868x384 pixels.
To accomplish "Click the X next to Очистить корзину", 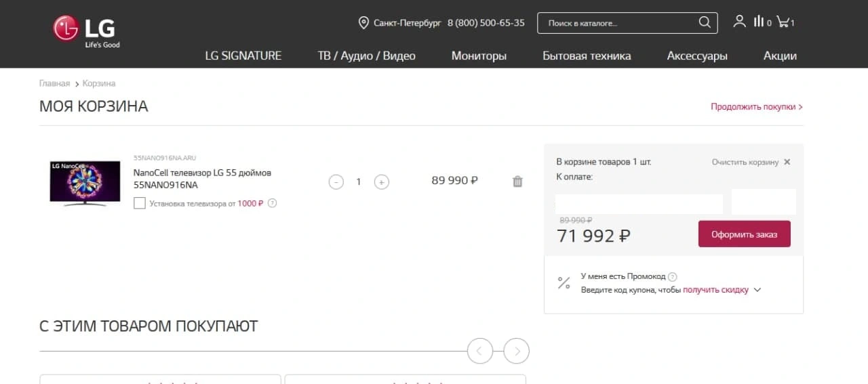I will click(x=787, y=162).
